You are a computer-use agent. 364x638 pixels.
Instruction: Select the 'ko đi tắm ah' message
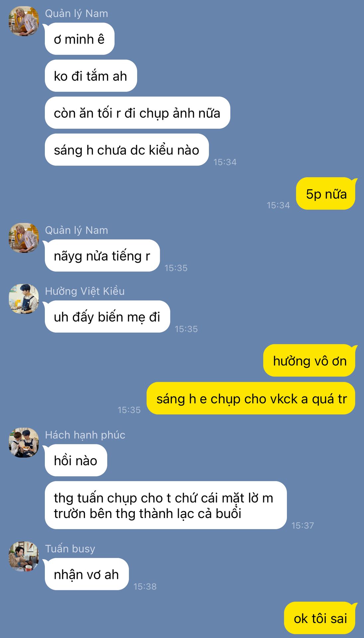click(91, 76)
